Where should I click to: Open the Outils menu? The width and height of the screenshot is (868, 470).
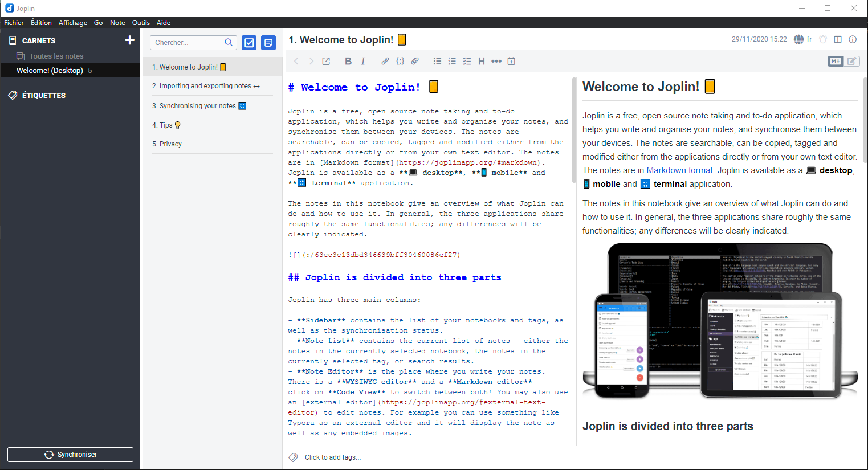141,23
